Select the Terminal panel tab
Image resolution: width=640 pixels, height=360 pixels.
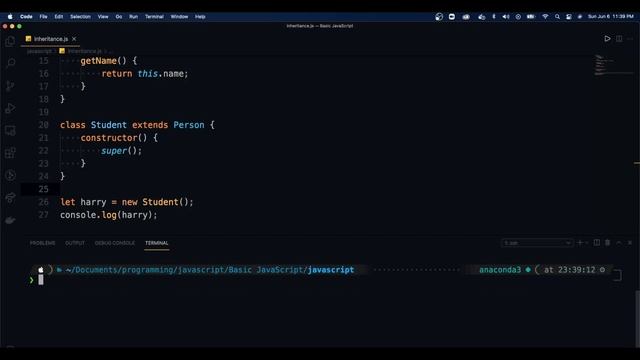point(157,243)
